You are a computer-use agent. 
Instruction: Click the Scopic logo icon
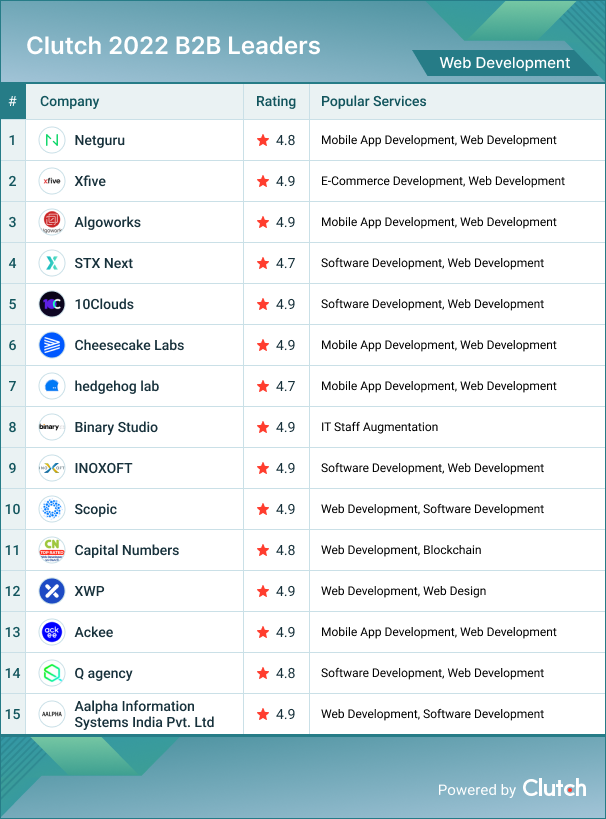(x=52, y=509)
